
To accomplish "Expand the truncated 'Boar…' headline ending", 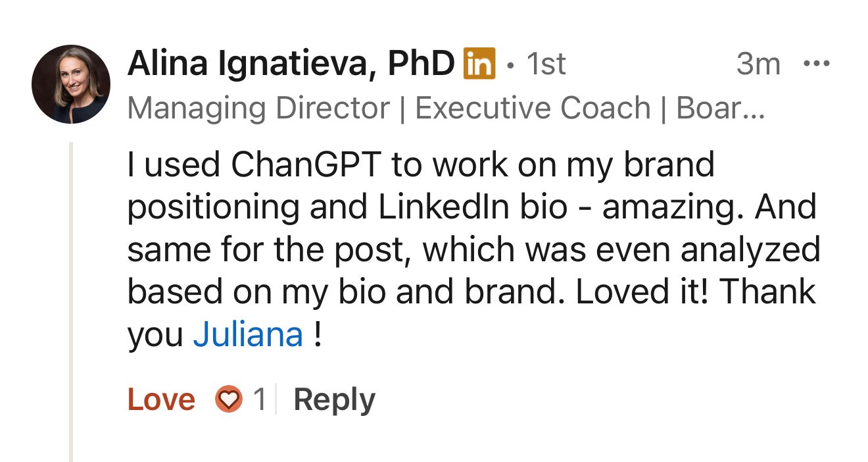I will click(x=721, y=108).
